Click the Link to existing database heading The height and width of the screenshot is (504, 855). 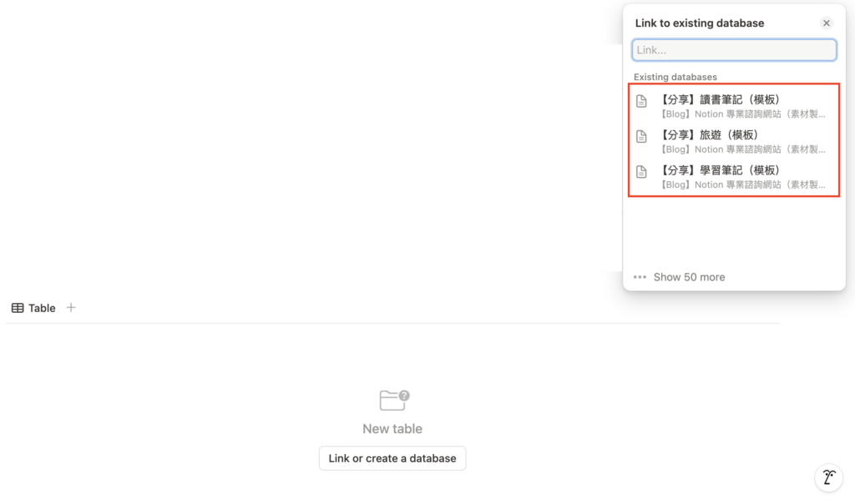coord(700,23)
